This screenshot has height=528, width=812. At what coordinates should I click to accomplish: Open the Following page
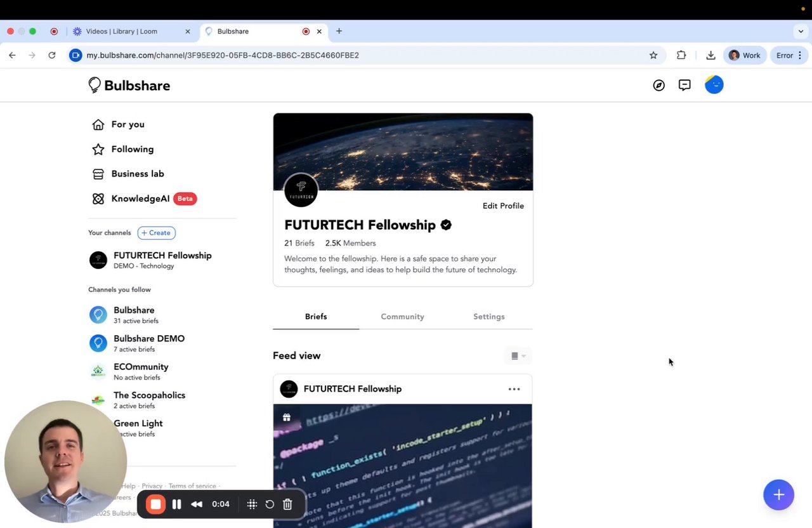tap(123, 149)
